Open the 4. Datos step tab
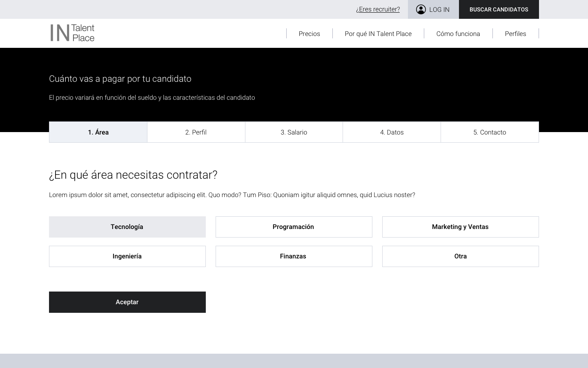The height and width of the screenshot is (368, 588). 392,132
